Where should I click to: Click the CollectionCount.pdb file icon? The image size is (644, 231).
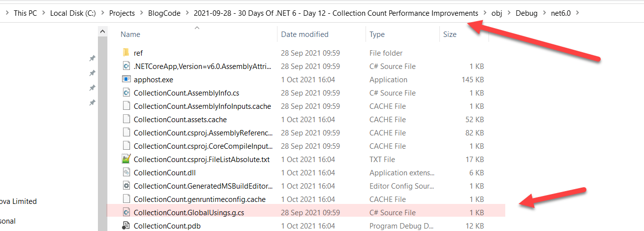[125, 226]
